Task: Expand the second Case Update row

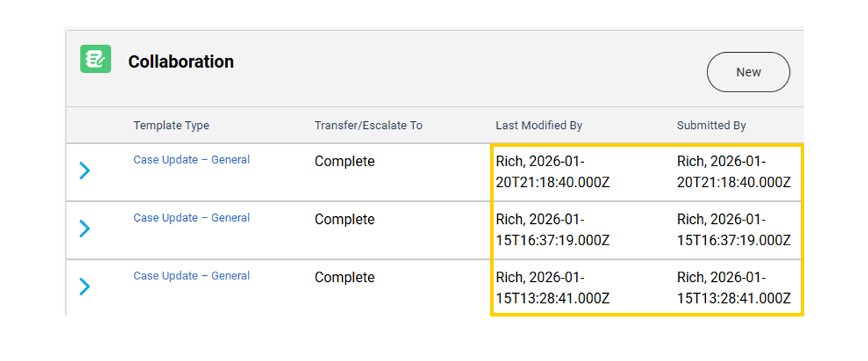Action: pyautogui.click(x=84, y=229)
